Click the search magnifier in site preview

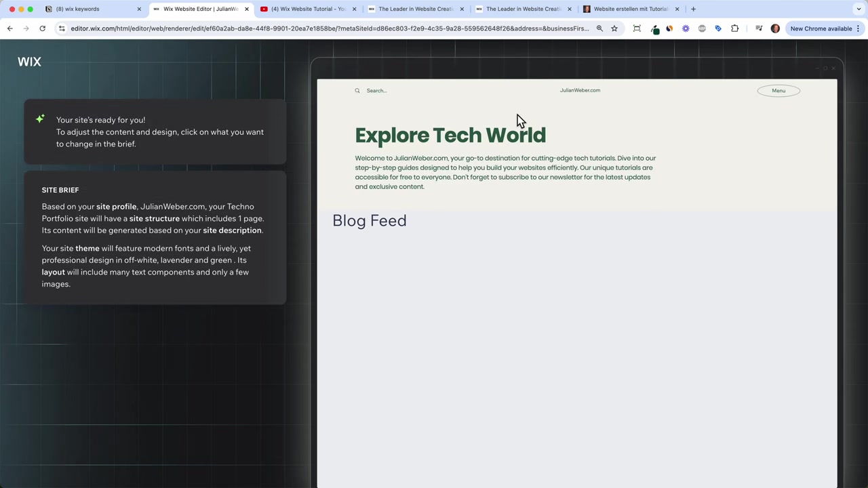point(357,91)
